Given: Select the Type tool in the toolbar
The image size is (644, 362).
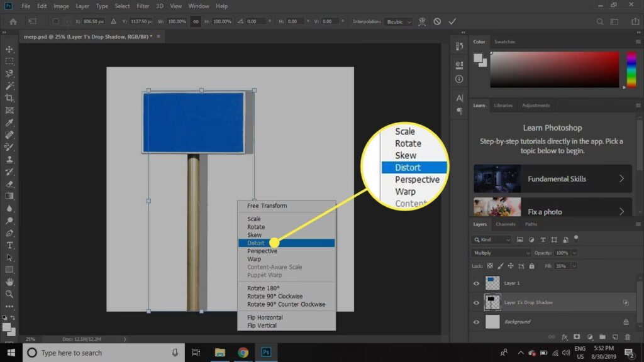Looking at the screenshot, I should 9,245.
